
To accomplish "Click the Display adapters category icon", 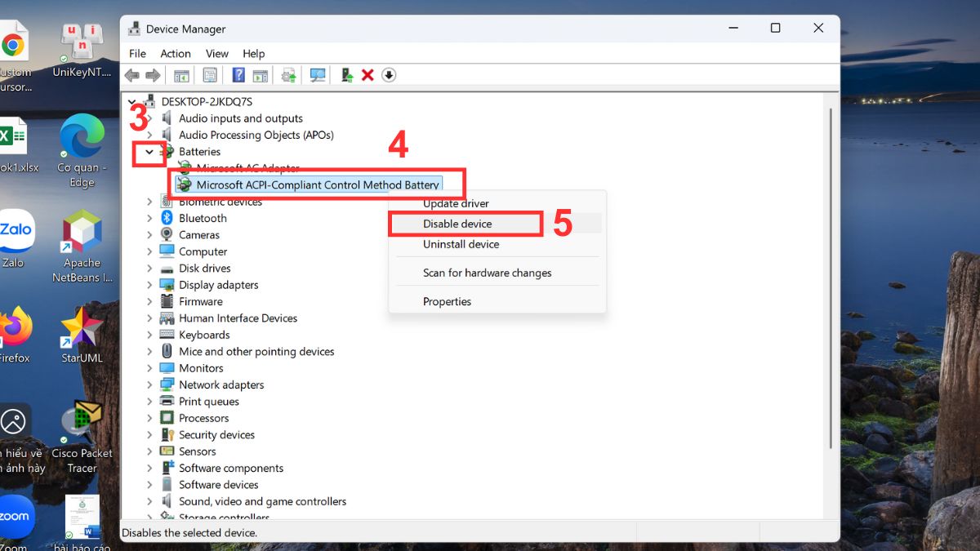I will [167, 285].
